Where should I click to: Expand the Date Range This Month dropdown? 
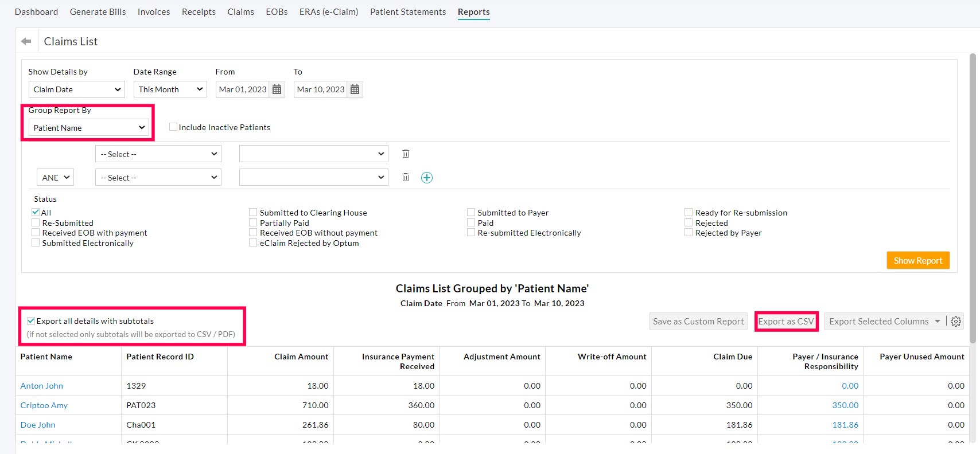tap(170, 89)
